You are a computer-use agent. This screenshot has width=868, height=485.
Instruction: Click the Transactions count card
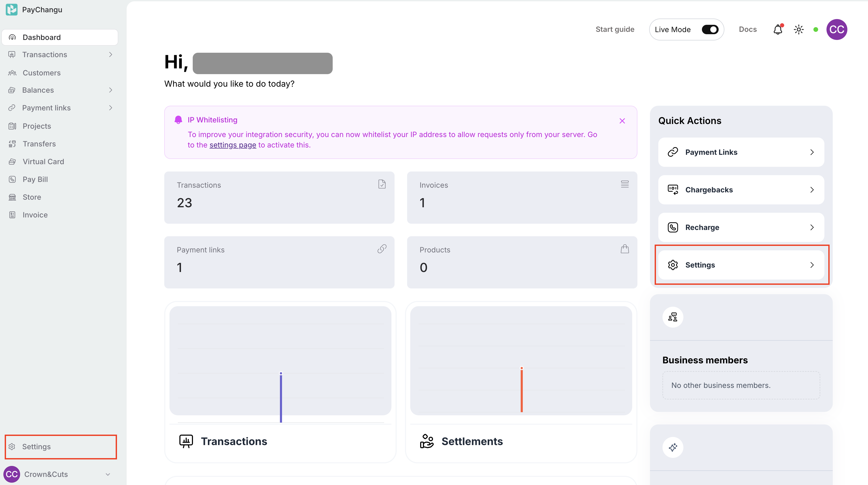point(279,197)
